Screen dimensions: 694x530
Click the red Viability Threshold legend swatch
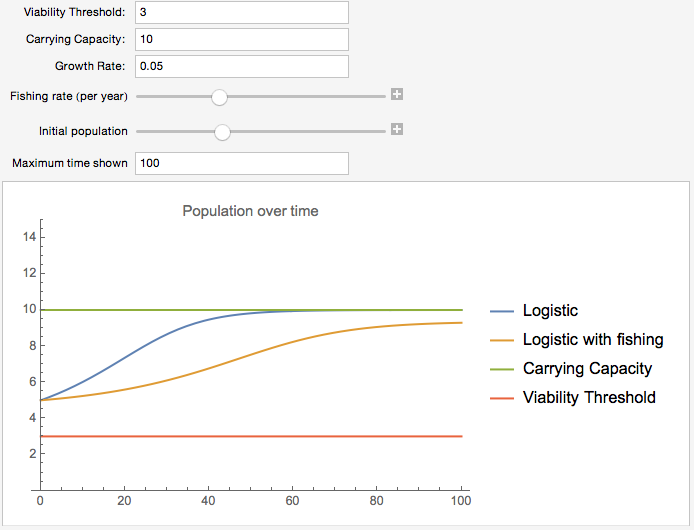[502, 398]
